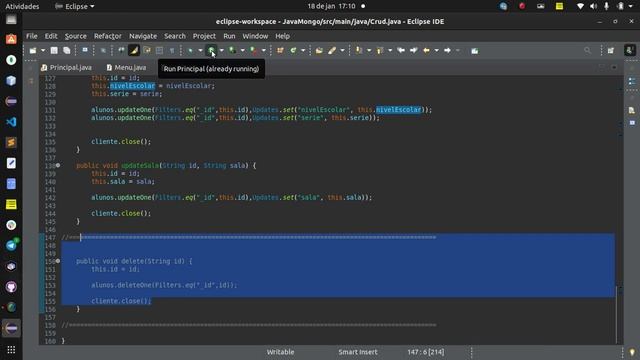Click the Pin Editor icon
Viewport: 640px width, 360px height.
pyautogui.click(x=474, y=51)
